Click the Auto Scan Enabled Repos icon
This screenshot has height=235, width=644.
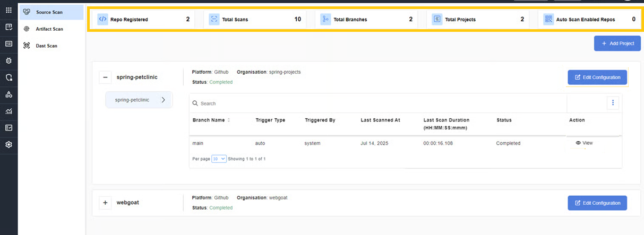click(548, 19)
